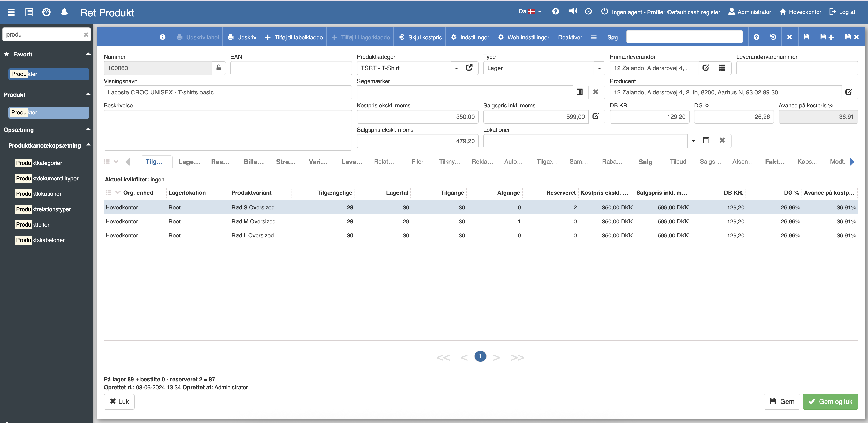Image resolution: width=868 pixels, height=423 pixels.
Task: Click the product info icon in toolbar
Action: click(x=162, y=37)
